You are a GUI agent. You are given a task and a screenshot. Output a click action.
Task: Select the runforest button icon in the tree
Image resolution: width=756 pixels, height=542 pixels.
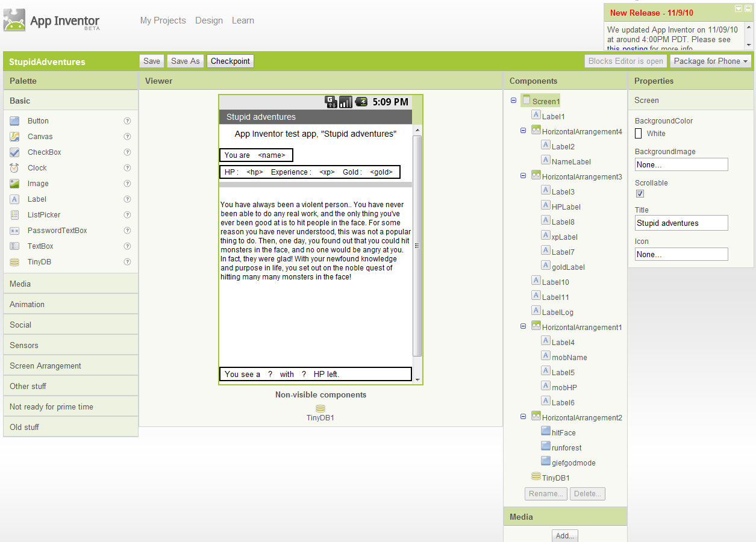(546, 446)
